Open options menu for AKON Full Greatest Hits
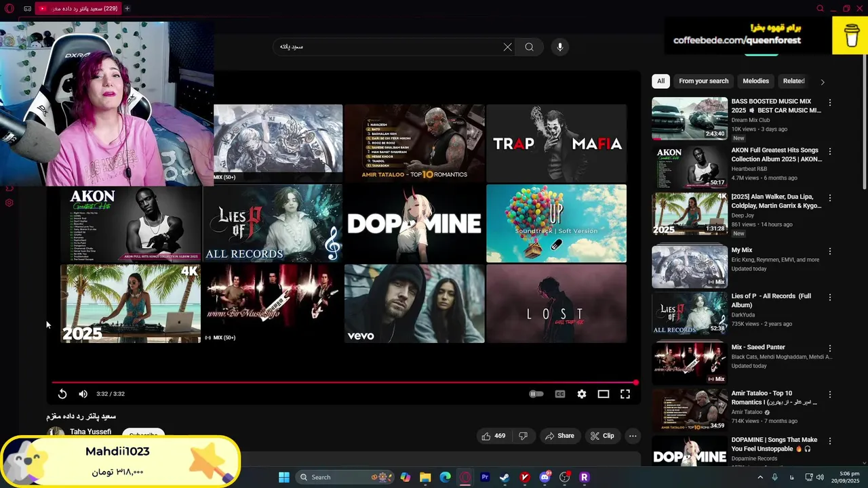Screen dimensions: 868x488 830,151
